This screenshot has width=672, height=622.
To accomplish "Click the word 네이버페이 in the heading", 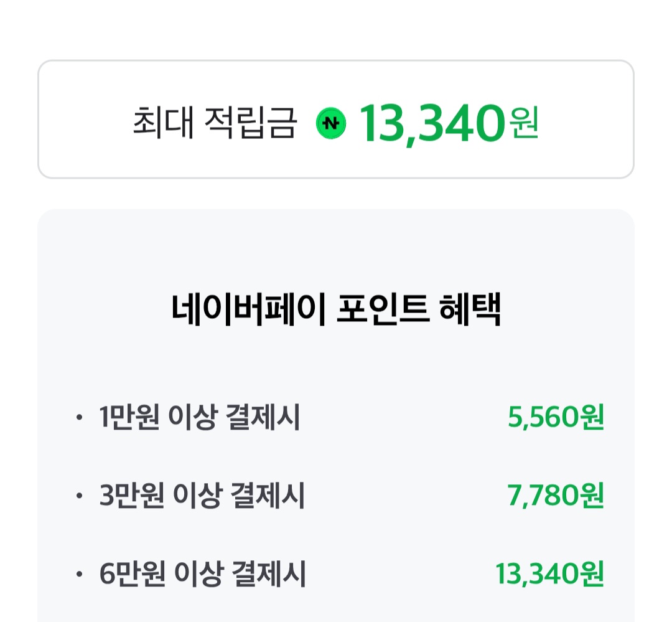I will point(248,311).
